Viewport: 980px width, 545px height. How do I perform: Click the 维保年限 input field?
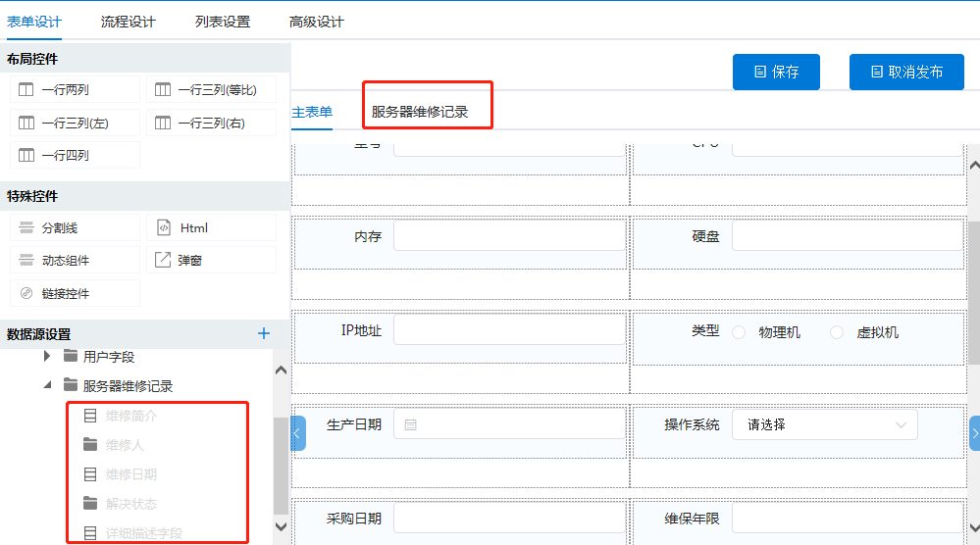click(848, 519)
